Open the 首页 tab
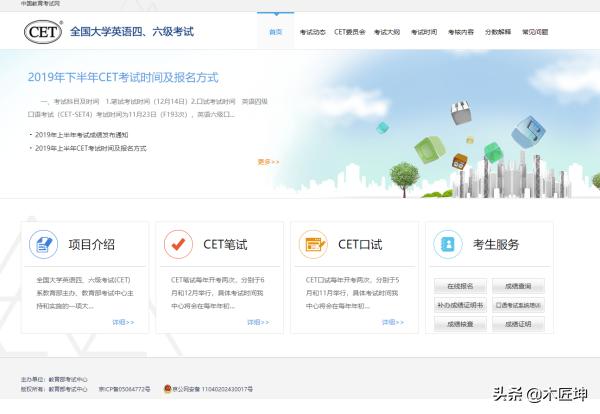The width and height of the screenshot is (600, 414). click(x=275, y=32)
